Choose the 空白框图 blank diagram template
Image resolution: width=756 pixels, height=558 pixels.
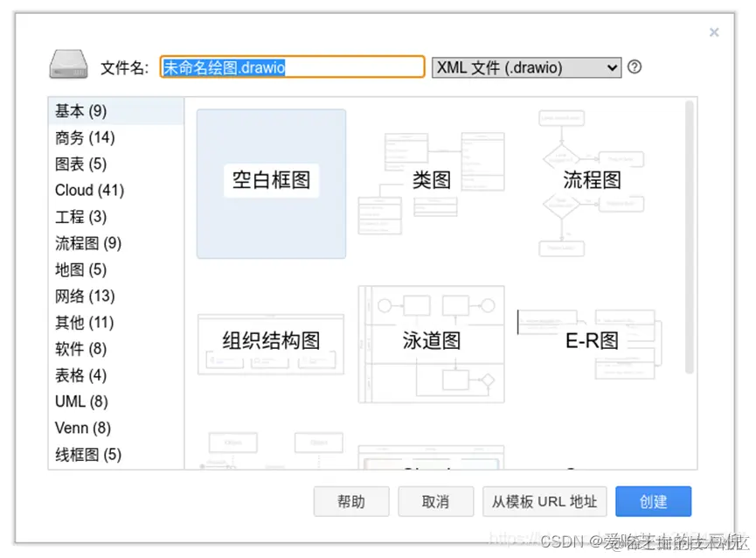tap(271, 184)
